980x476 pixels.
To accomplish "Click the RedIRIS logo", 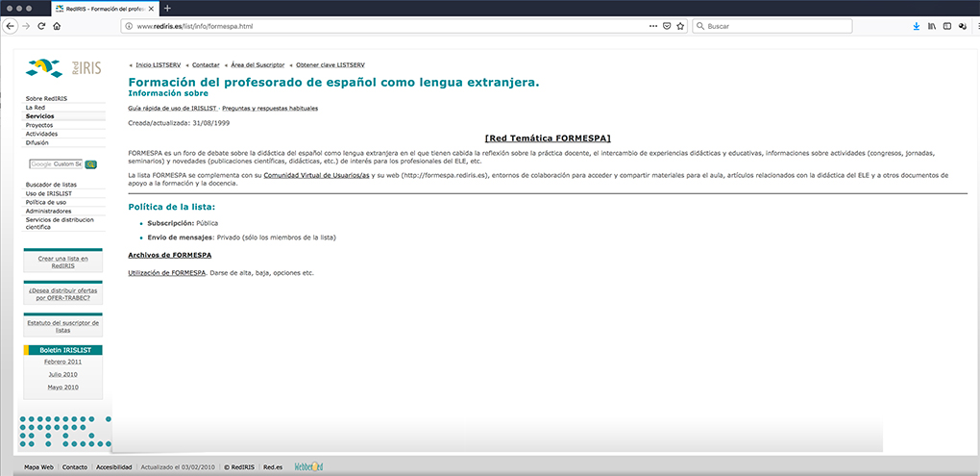I will [x=63, y=68].
